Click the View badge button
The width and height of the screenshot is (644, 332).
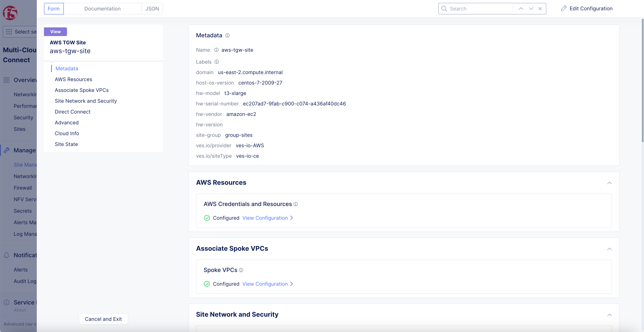click(x=55, y=32)
